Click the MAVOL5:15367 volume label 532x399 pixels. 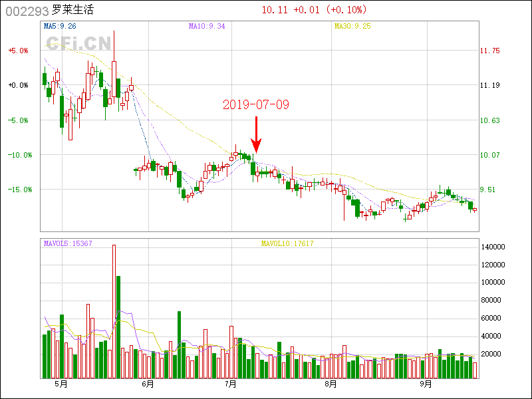pyautogui.click(x=68, y=243)
